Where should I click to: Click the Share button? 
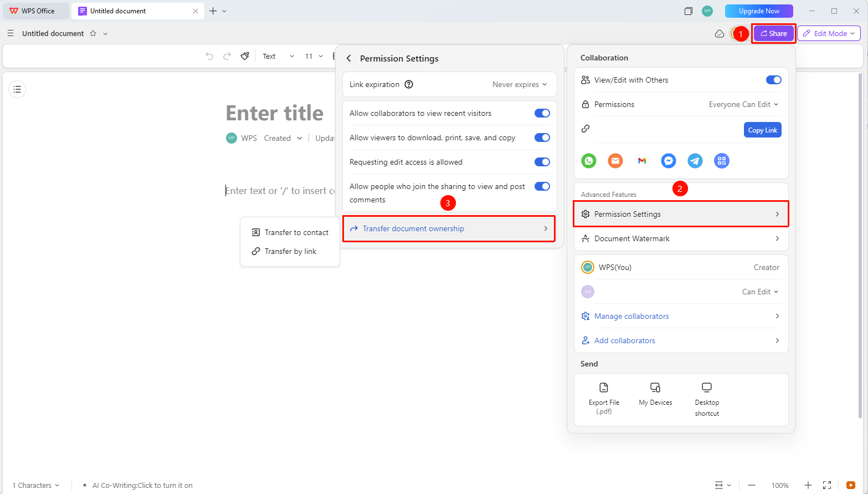tap(773, 33)
